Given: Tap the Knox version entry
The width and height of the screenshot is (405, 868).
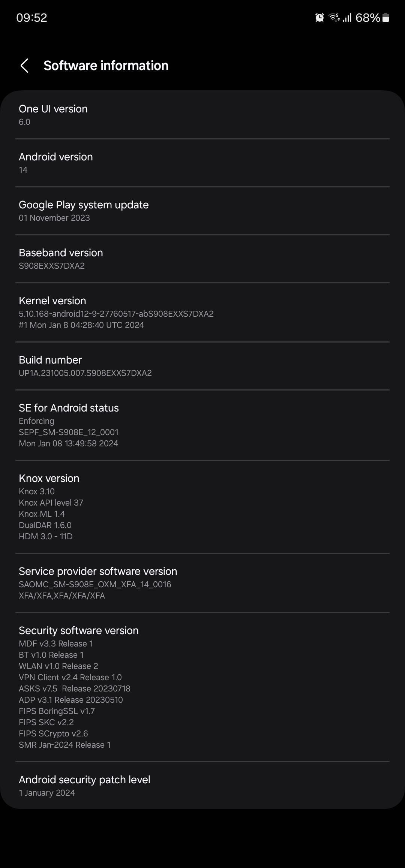Looking at the screenshot, I should pyautogui.click(x=202, y=506).
